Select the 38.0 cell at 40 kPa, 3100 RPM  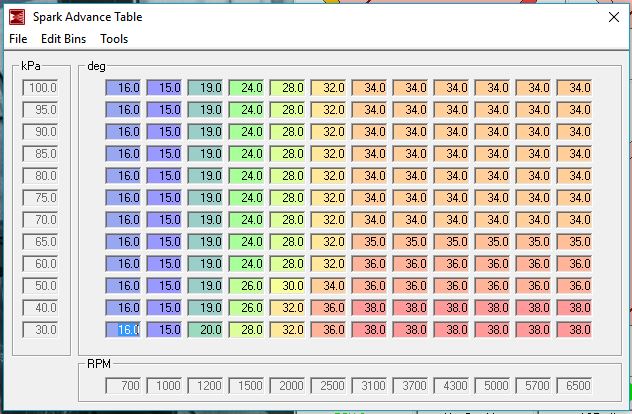369,308
